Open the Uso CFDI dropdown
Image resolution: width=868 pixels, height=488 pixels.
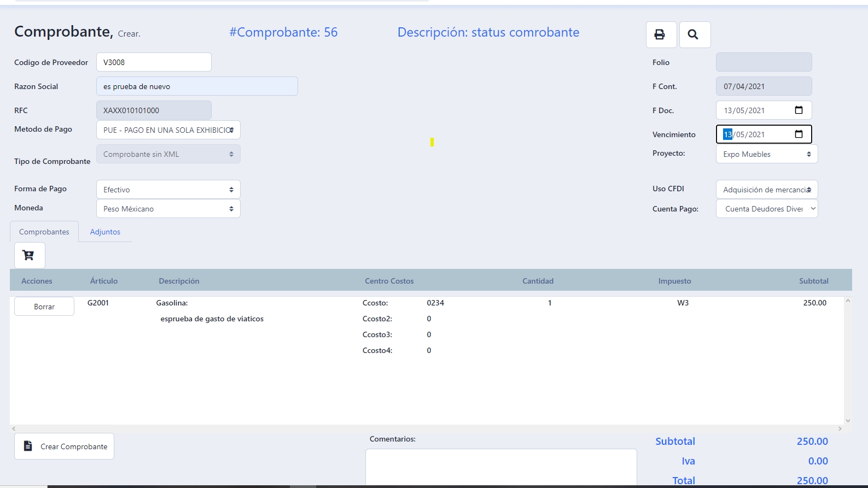[766, 190]
